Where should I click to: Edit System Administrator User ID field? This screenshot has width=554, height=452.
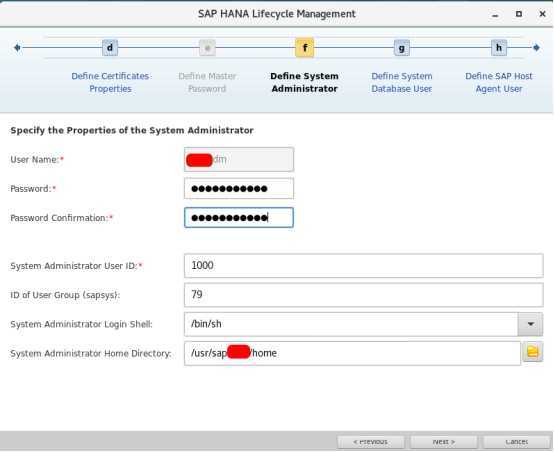[x=364, y=265]
